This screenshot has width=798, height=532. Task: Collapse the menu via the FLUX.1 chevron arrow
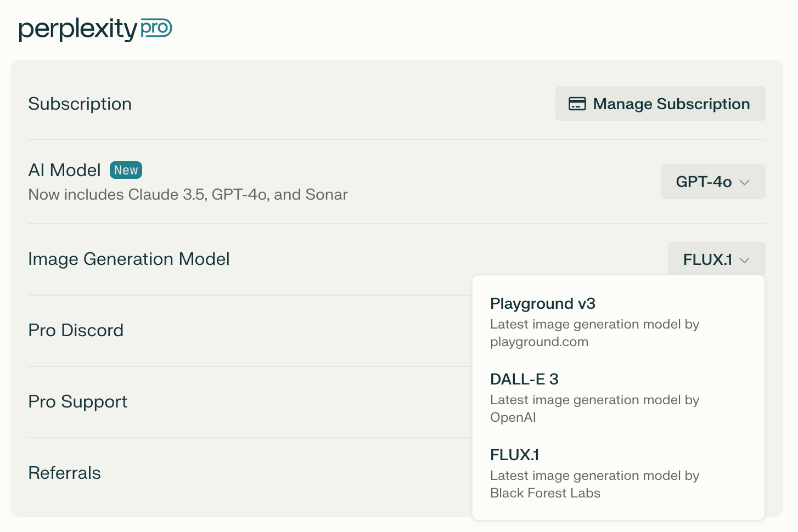(x=745, y=260)
